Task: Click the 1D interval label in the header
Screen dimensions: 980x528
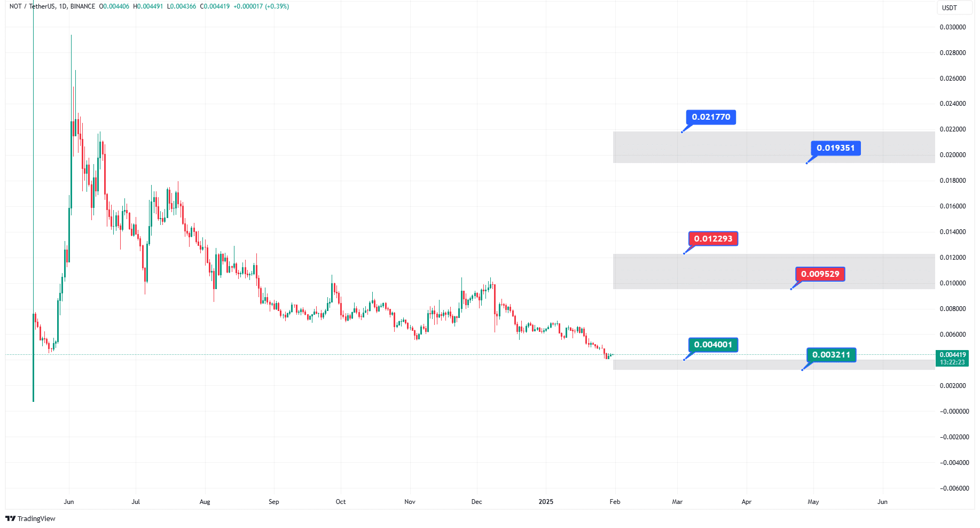Action: tap(63, 6)
